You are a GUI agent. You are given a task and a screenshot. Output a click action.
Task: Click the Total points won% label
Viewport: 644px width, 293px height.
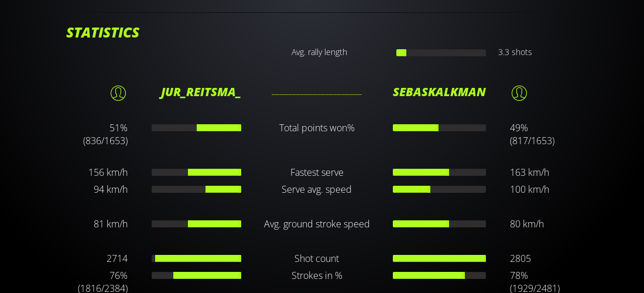tap(317, 128)
